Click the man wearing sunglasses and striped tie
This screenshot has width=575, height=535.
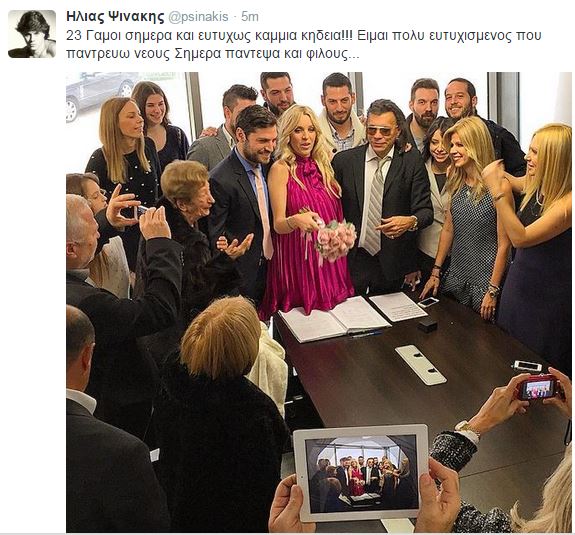pos(383,194)
